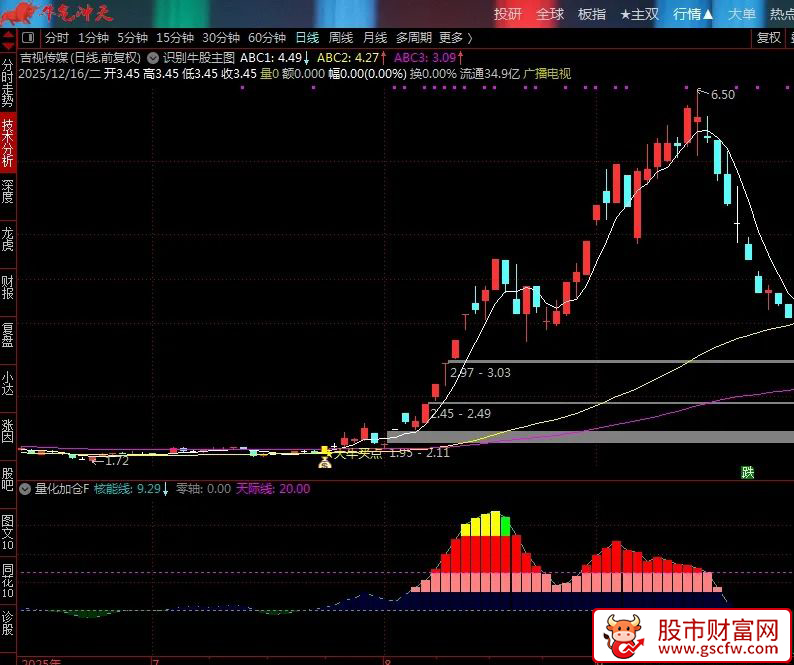The width and height of the screenshot is (794, 665).
Task: Toggle the side panel layout icon
Action: click(28, 38)
